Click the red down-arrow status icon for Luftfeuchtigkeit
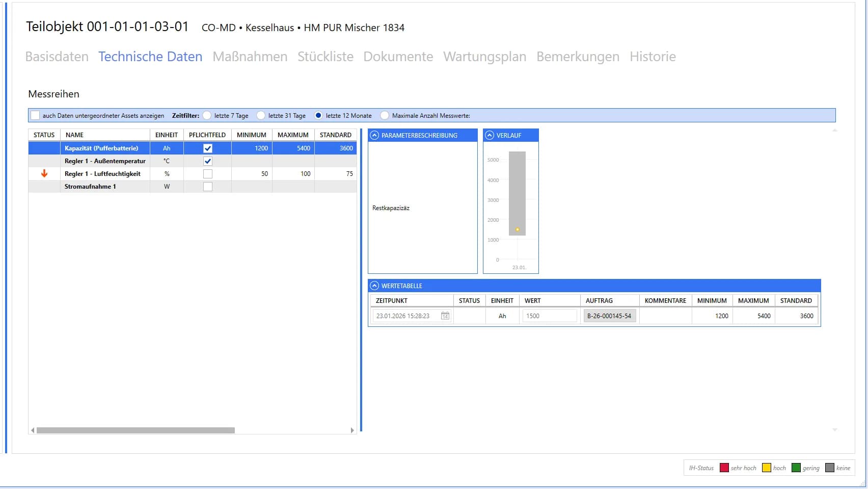This screenshot has height=489, width=868. pos(43,173)
